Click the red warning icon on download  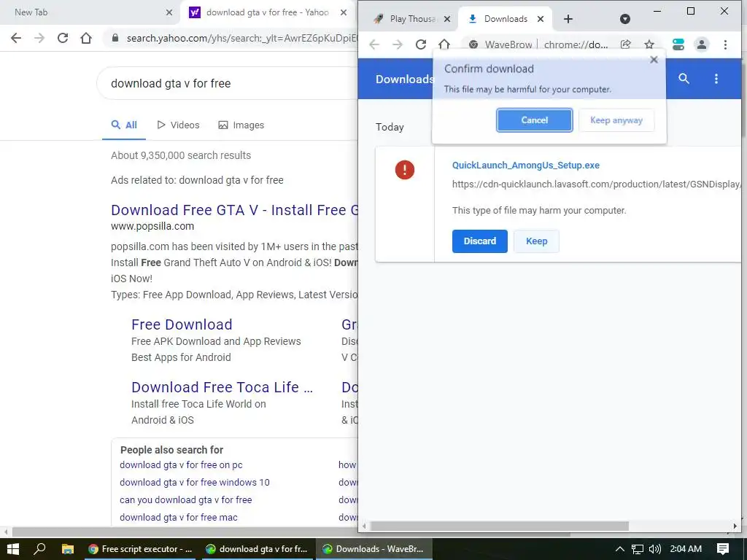[404, 169]
